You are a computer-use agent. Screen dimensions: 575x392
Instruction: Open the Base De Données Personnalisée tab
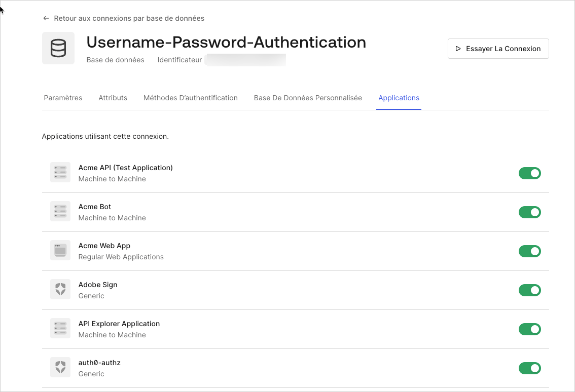coord(308,98)
